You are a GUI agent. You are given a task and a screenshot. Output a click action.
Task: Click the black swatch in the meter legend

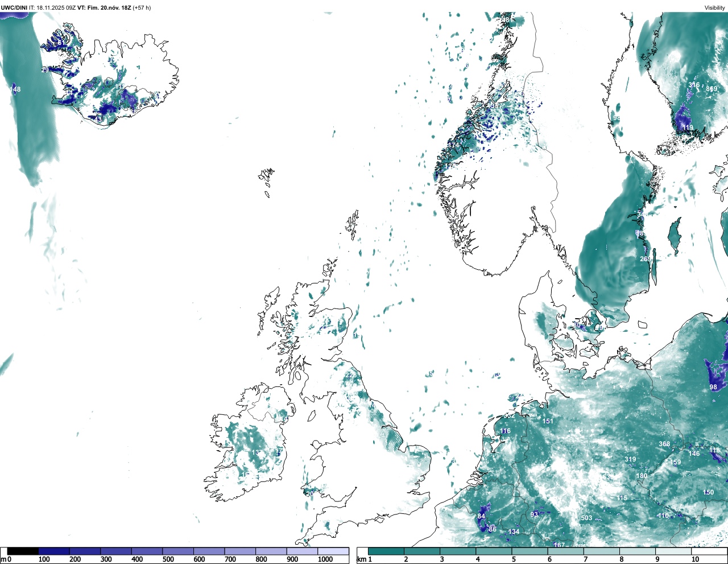pyautogui.click(x=23, y=551)
